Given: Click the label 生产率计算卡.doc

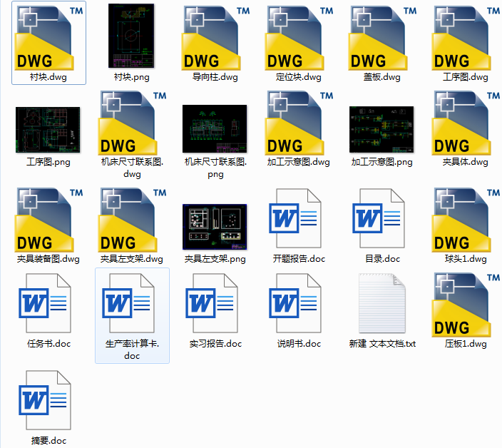Looking at the screenshot, I should click(132, 350).
